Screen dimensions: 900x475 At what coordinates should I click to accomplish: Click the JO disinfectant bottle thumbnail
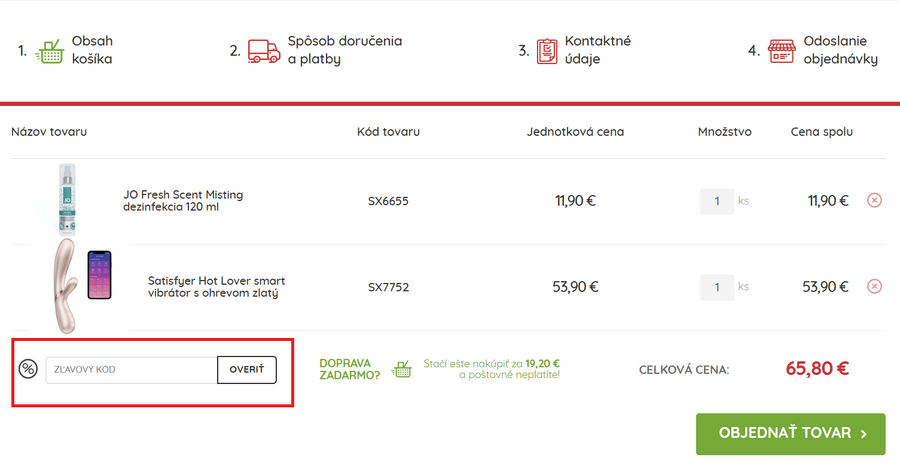[67, 200]
